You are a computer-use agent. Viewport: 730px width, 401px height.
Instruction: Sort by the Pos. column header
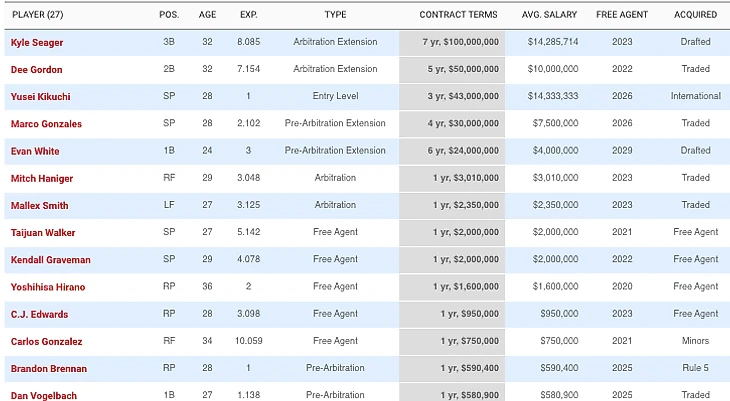tap(169, 15)
